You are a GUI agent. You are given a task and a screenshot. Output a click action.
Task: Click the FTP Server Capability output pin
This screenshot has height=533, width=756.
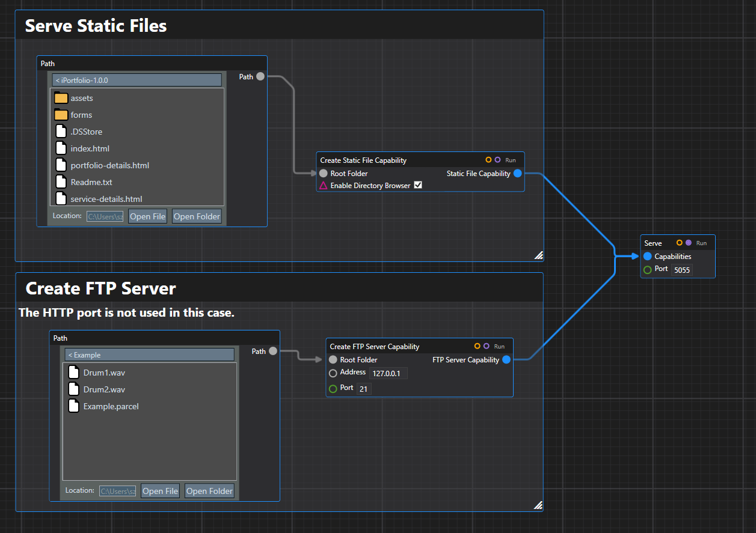click(506, 360)
